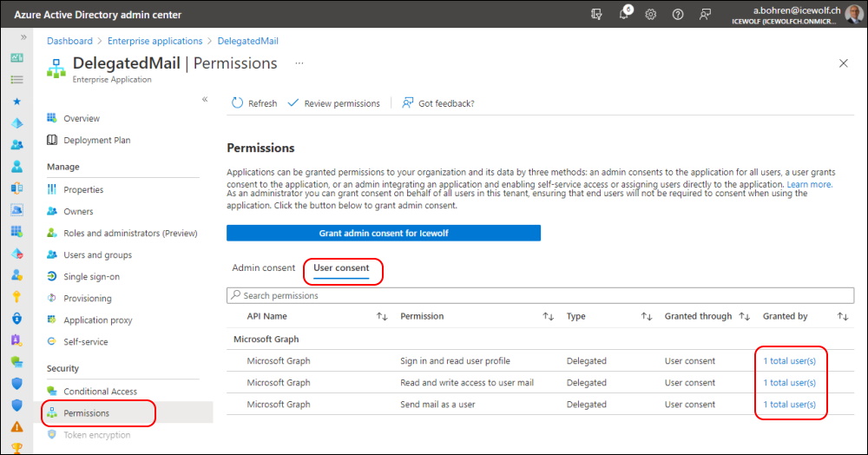868x455 pixels.
Task: Open the ellipsis more options beside Permissions title
Action: click(x=299, y=63)
